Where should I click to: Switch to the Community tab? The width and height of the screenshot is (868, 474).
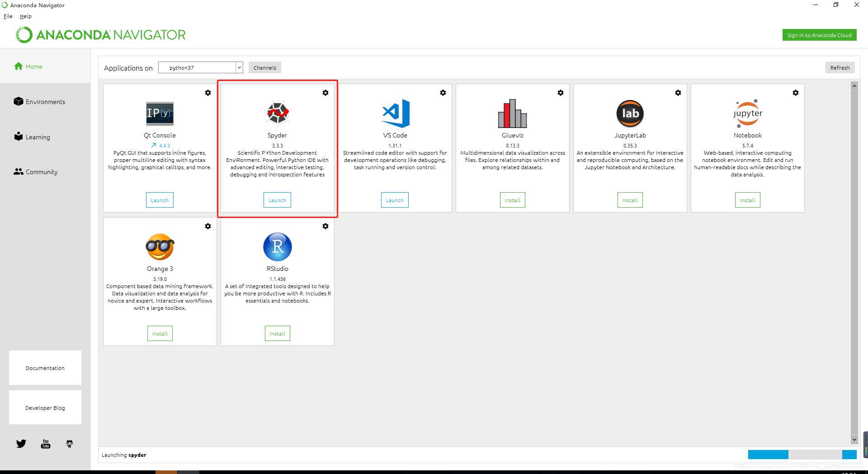click(36, 172)
